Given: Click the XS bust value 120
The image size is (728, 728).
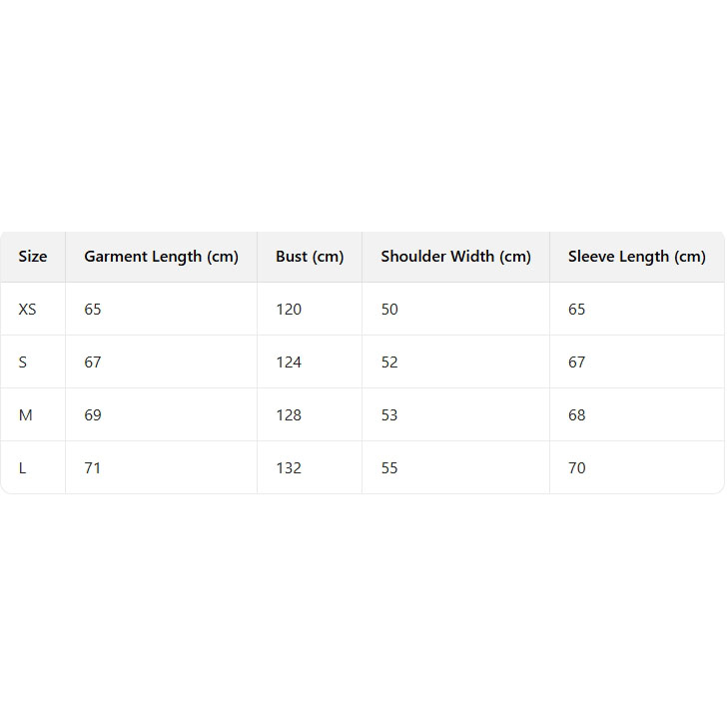Looking at the screenshot, I should click(x=289, y=310).
